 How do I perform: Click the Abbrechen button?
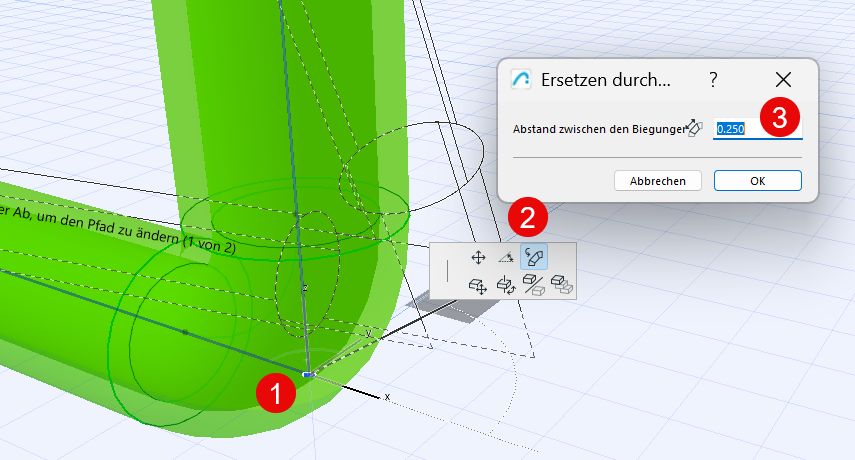click(x=658, y=181)
